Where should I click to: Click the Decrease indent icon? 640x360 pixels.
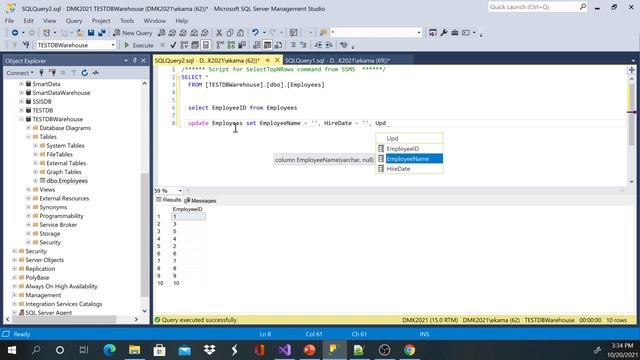[318, 45]
